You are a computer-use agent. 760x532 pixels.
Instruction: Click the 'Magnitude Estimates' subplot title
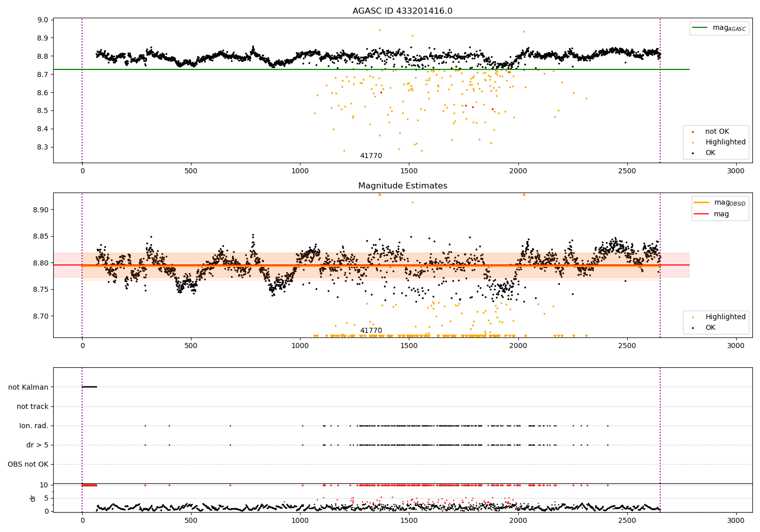pos(403,186)
